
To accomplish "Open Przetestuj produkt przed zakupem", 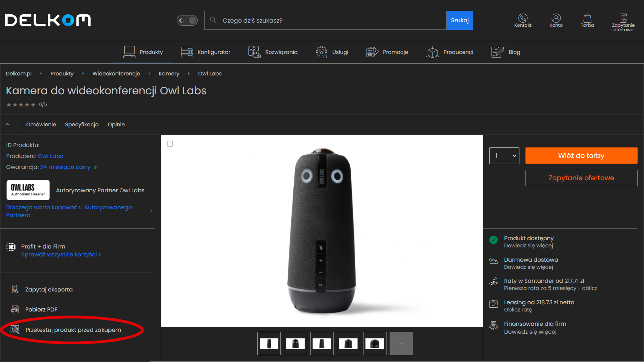I will coord(73,330).
